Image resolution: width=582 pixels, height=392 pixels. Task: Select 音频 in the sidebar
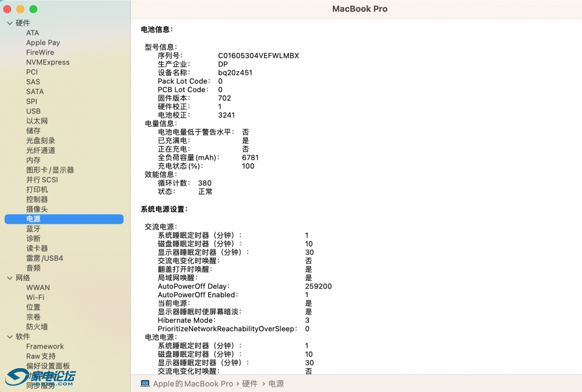pyautogui.click(x=33, y=268)
